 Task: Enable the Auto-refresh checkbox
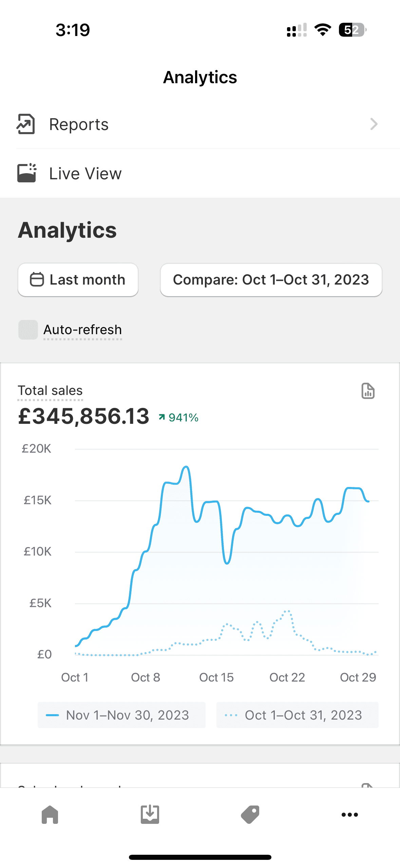(x=28, y=330)
